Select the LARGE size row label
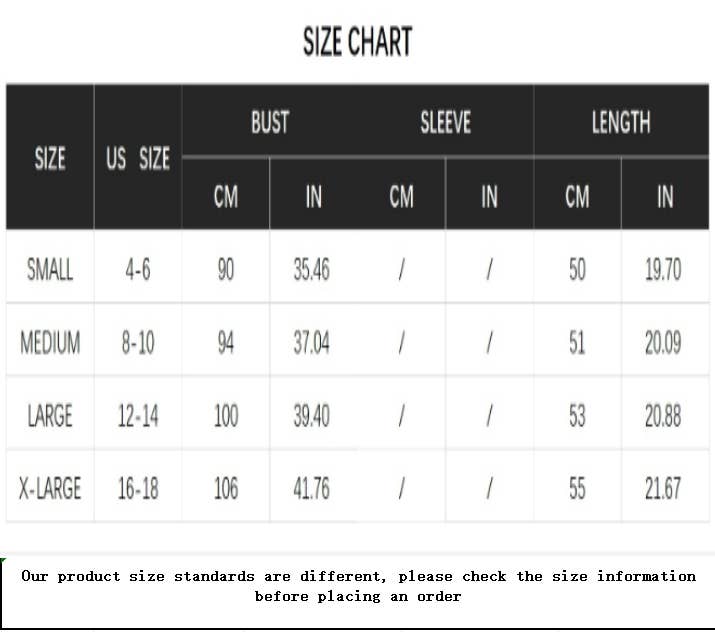 pos(50,415)
